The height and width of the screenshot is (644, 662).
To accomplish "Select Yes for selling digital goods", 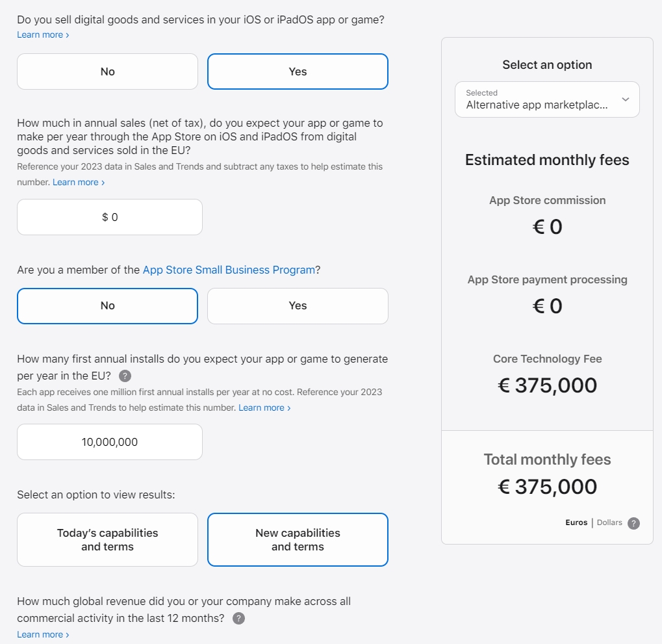I will [x=298, y=71].
